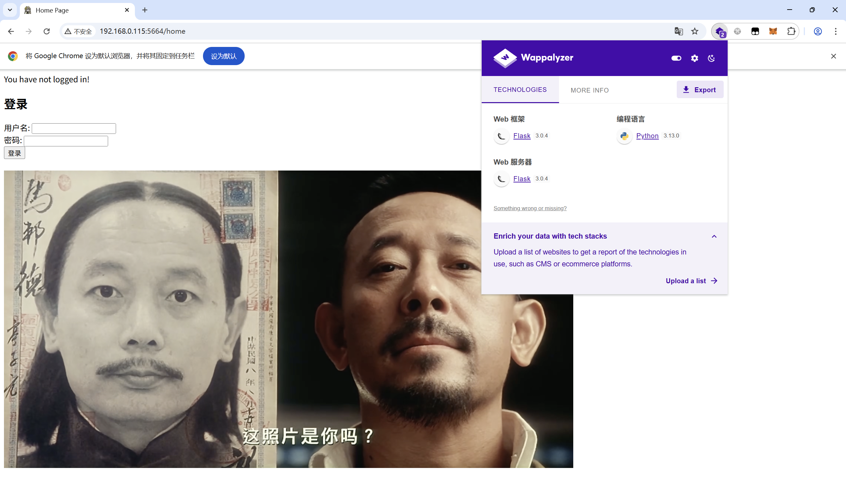The width and height of the screenshot is (846, 504).
Task: Click the black mask extension icon
Action: pyautogui.click(x=755, y=31)
